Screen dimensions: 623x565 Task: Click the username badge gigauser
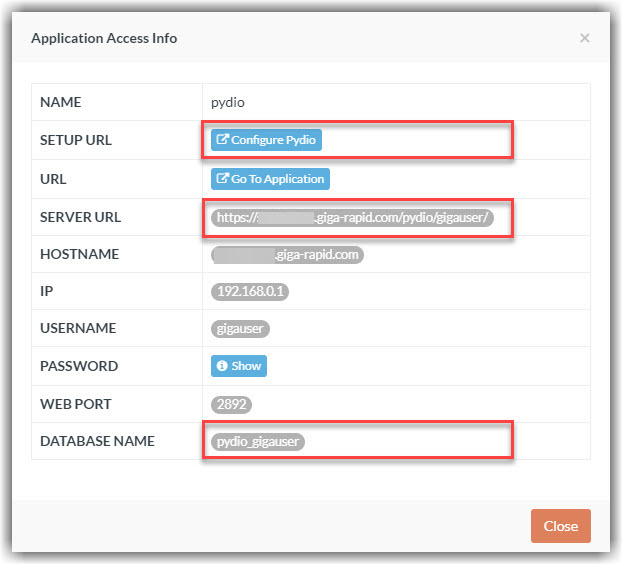[240, 329]
